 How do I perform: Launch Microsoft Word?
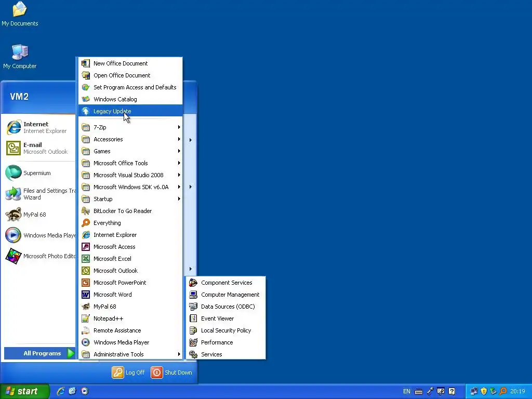click(x=130, y=295)
